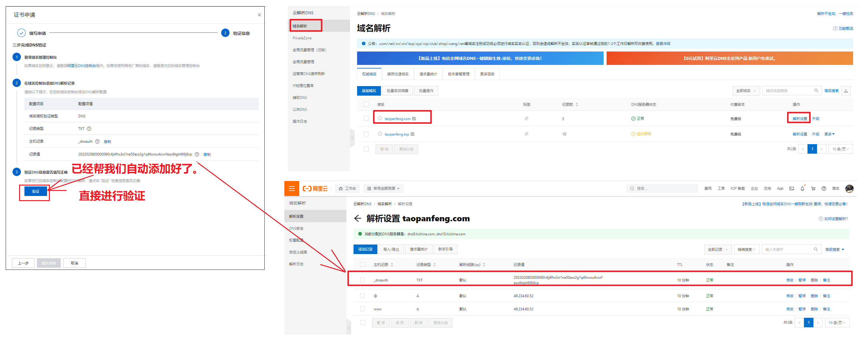Click the download export icon beside 高级搜索
868x355 pixels.
(x=846, y=91)
